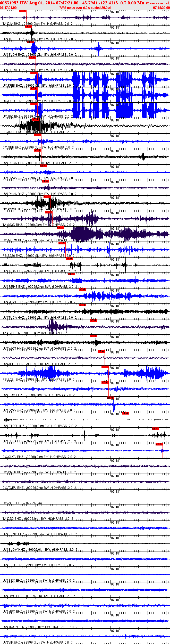Click the RMS noise scaling note

click(x=85, y=8)
